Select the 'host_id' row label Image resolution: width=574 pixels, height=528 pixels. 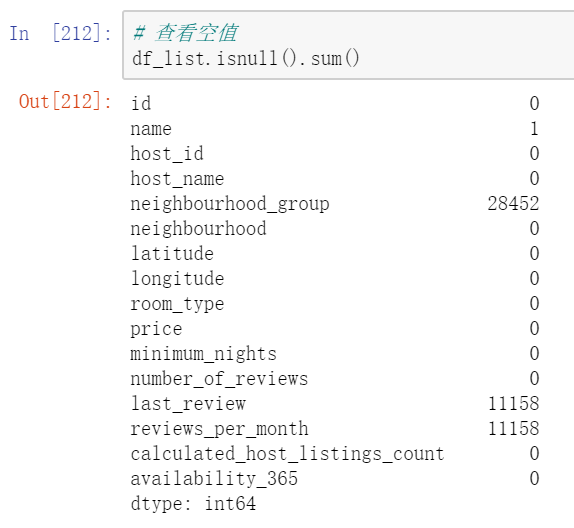click(167, 153)
